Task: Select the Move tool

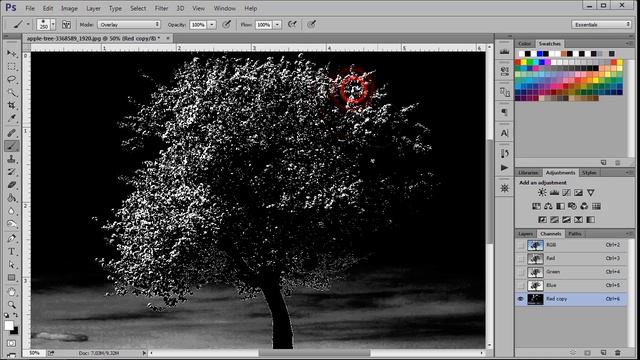Action: point(11,53)
